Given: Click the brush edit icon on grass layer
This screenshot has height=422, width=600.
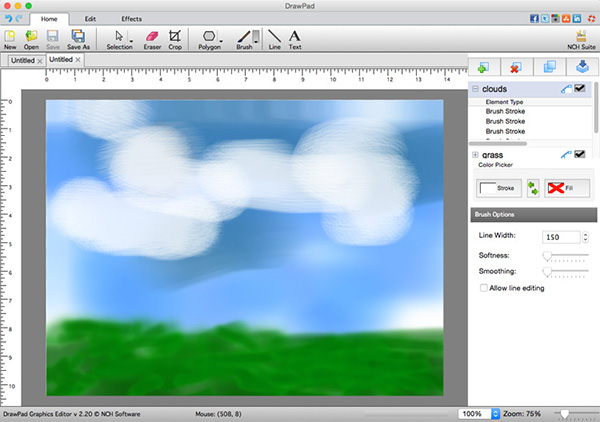Looking at the screenshot, I should pyautogui.click(x=566, y=155).
